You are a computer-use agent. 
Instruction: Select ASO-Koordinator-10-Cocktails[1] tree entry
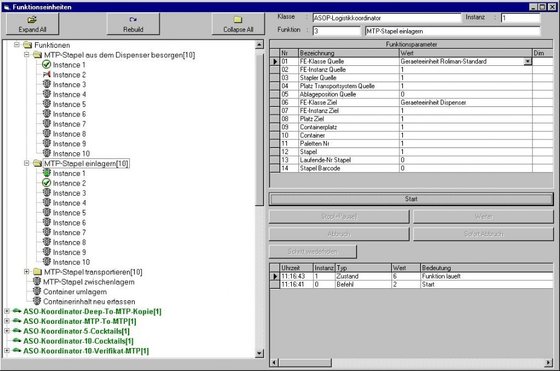[x=78, y=341]
